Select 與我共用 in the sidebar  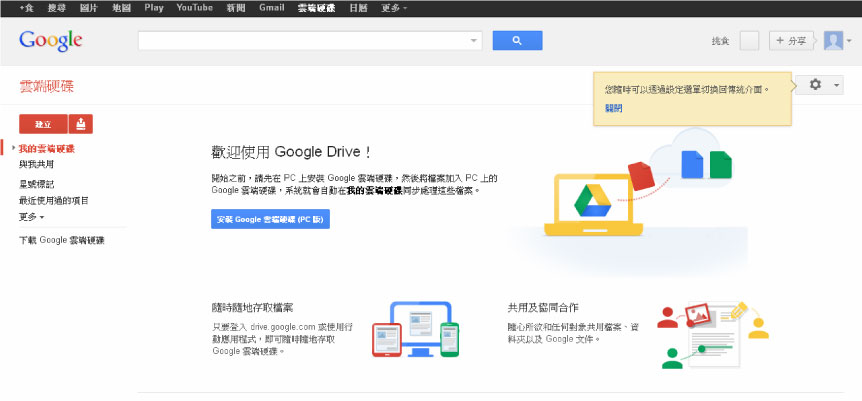tap(36, 164)
